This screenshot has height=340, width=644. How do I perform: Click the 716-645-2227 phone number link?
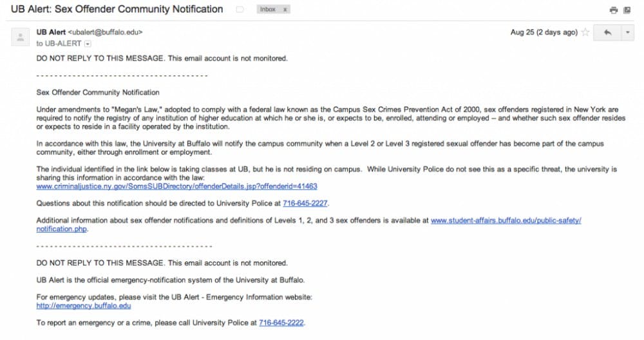click(305, 203)
